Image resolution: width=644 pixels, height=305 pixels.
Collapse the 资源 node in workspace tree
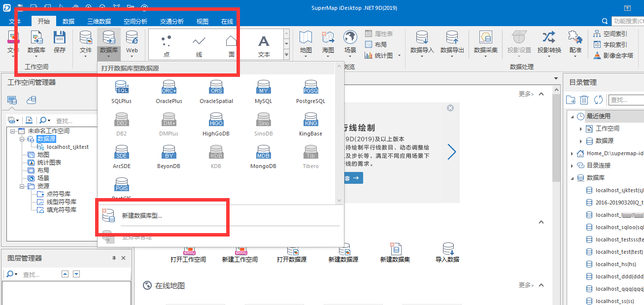22,186
